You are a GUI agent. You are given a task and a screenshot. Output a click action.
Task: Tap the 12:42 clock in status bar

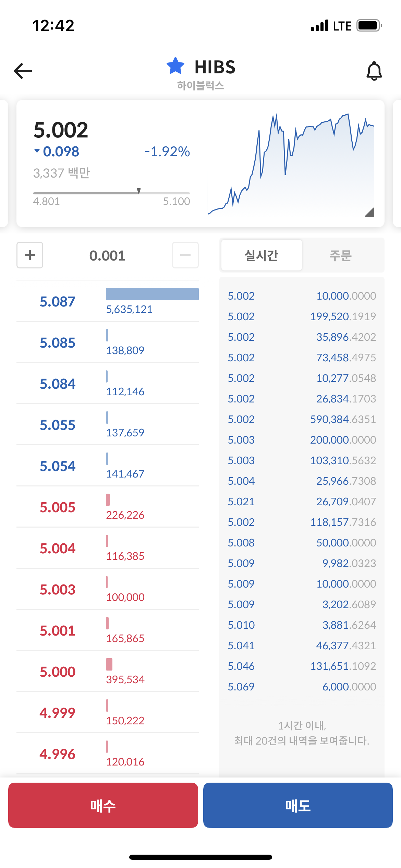coord(53,26)
